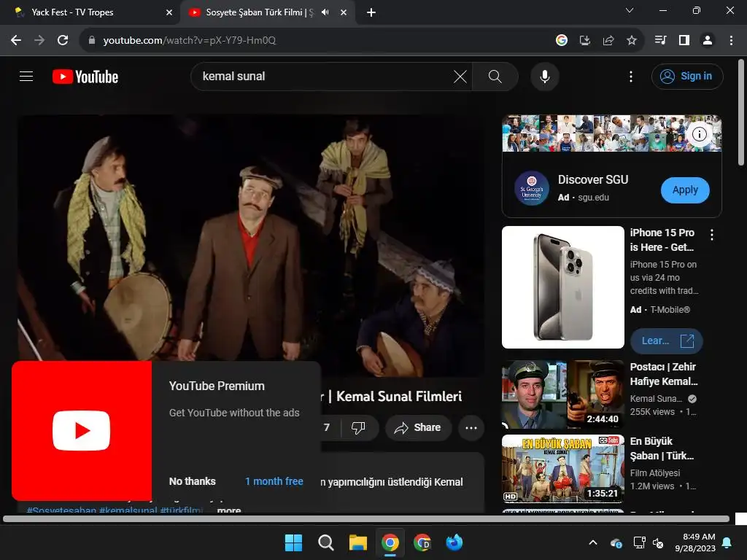The height and width of the screenshot is (560, 747).
Task: Open the iPhone 15 Pro ad thumbnail
Action: (563, 287)
